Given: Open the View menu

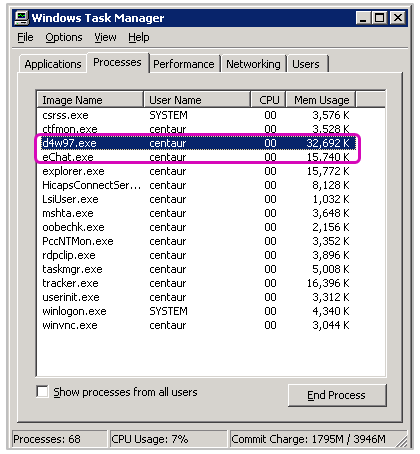Looking at the screenshot, I should (x=105, y=37).
